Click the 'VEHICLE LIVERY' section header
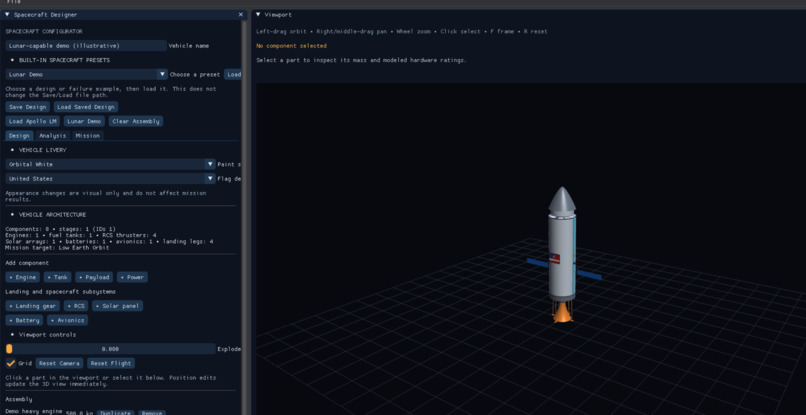 click(43, 150)
